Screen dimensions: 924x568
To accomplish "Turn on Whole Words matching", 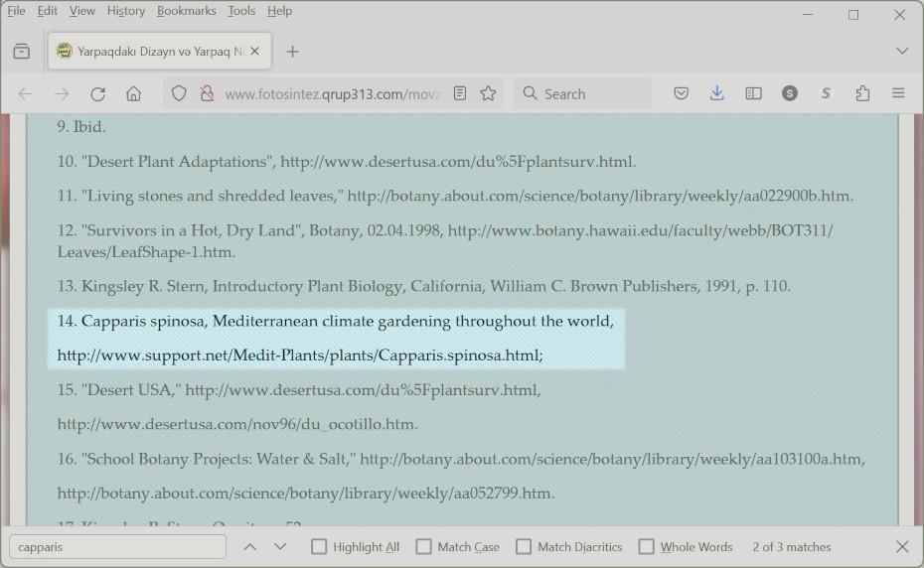I will [647, 547].
